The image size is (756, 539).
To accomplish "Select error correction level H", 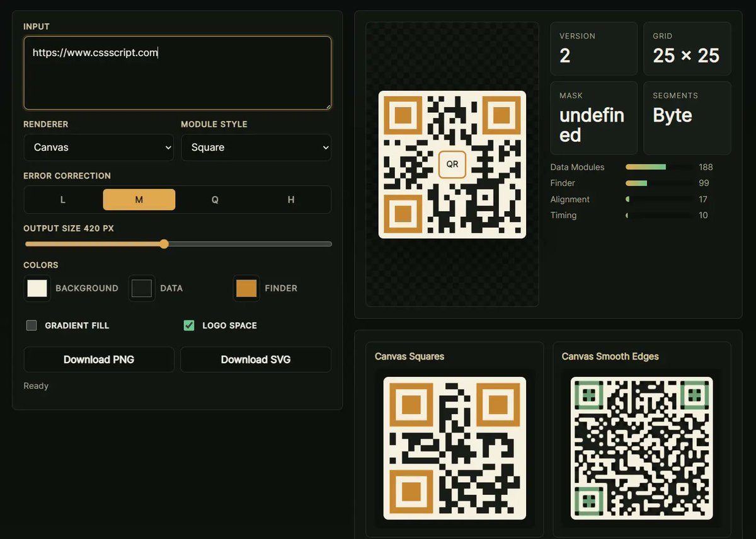I will (291, 200).
